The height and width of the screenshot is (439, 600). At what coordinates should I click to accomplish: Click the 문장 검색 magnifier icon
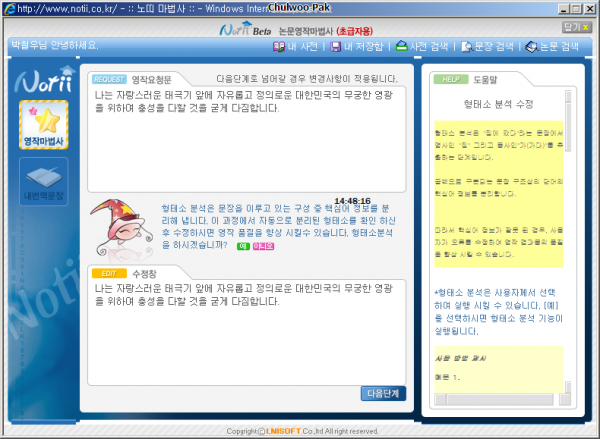pyautogui.click(x=467, y=47)
